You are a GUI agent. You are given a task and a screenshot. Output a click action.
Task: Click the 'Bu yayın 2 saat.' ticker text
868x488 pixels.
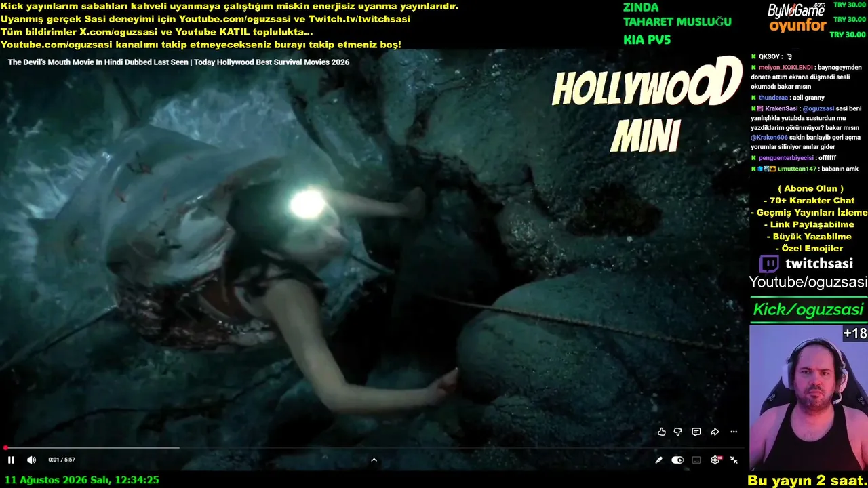click(807, 480)
